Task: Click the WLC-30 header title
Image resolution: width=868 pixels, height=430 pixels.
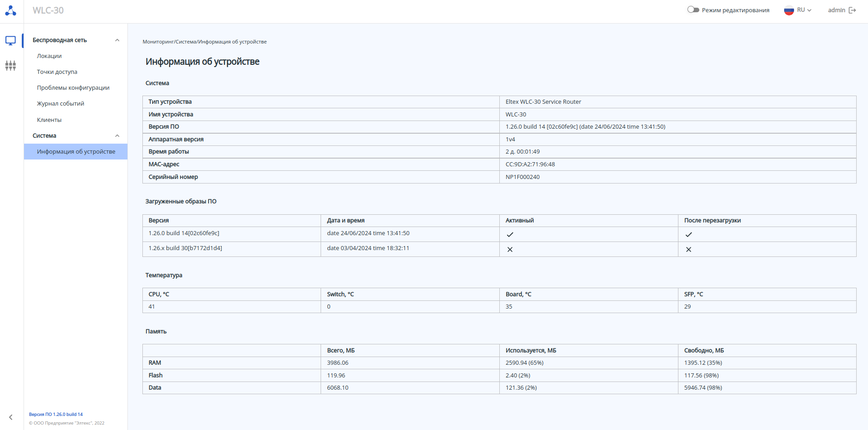Action: point(48,10)
